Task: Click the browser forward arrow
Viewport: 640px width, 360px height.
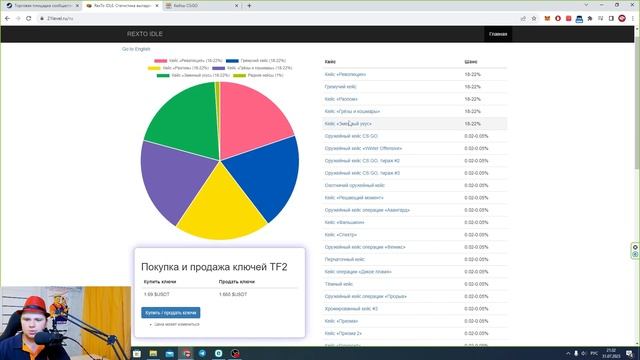Action: click(x=18, y=18)
